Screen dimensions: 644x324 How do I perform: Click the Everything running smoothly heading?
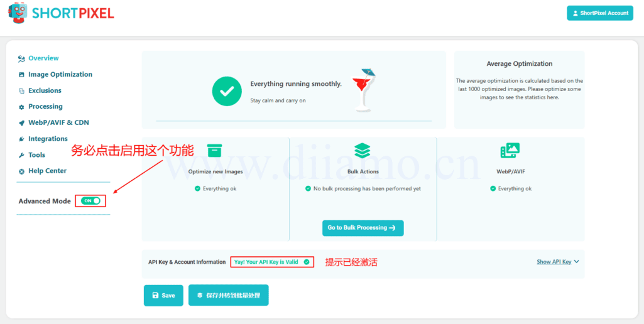click(x=296, y=84)
